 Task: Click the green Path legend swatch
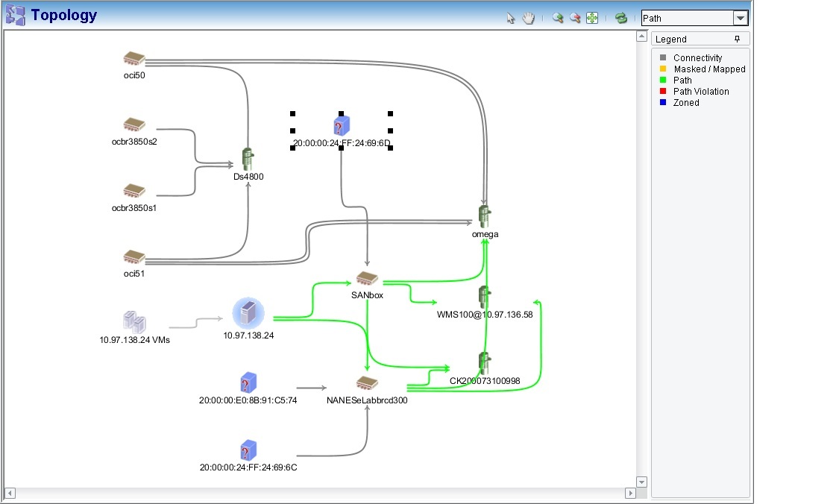663,81
